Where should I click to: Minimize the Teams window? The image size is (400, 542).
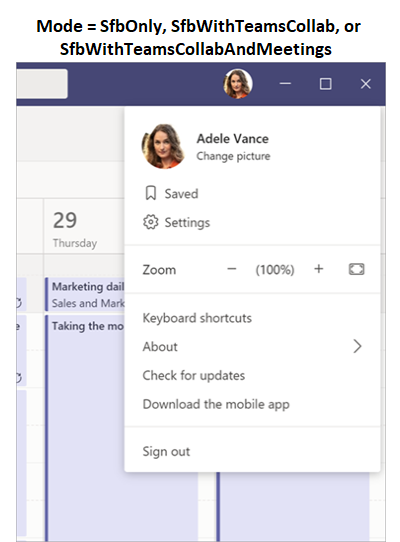[285, 84]
